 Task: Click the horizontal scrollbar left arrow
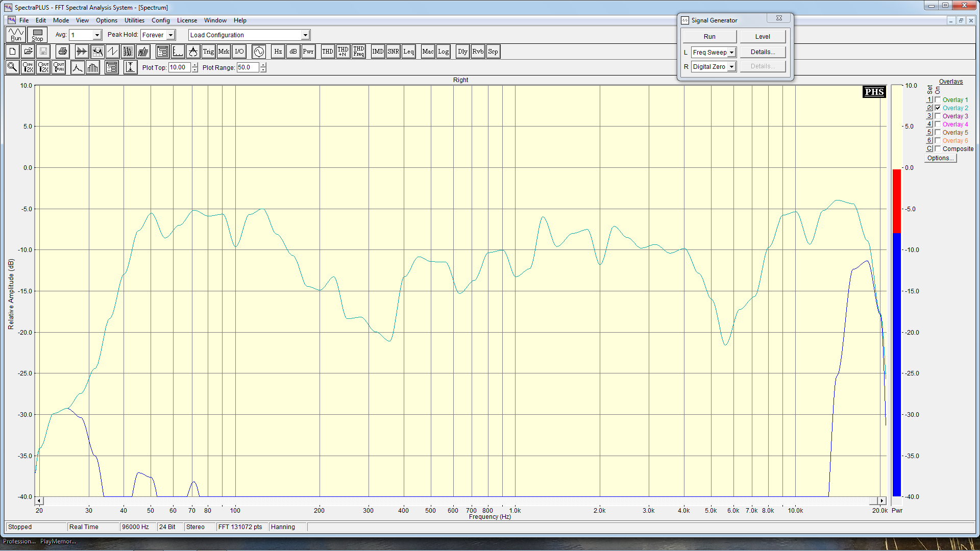pos(39,501)
